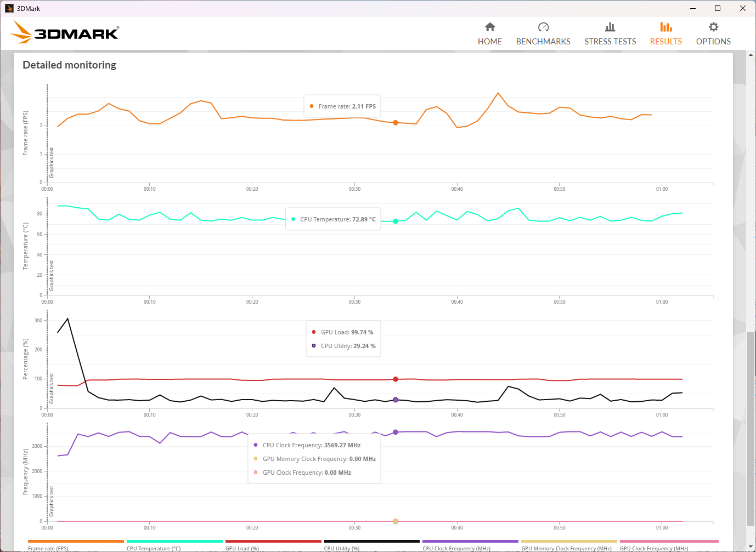Maximize the 3DMark window

[717, 8]
